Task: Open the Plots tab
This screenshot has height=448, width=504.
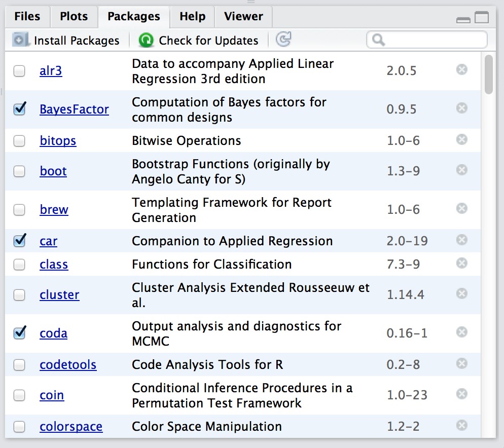Action: tap(74, 16)
